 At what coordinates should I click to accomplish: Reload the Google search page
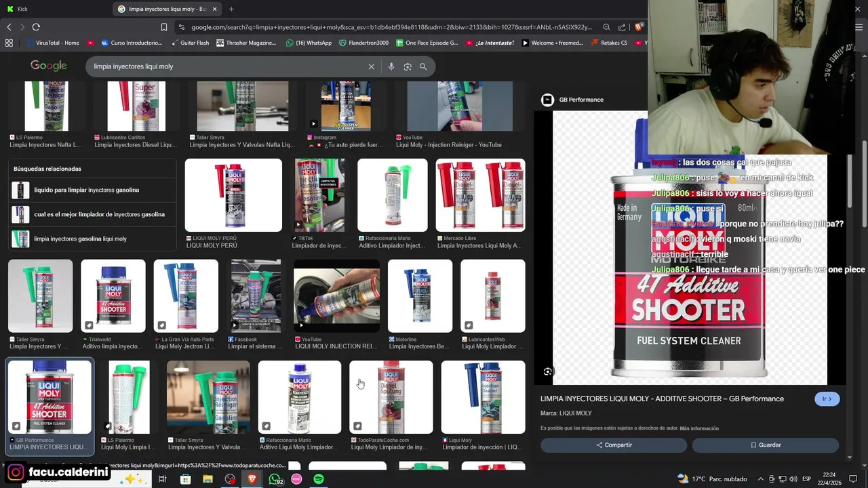(x=36, y=27)
